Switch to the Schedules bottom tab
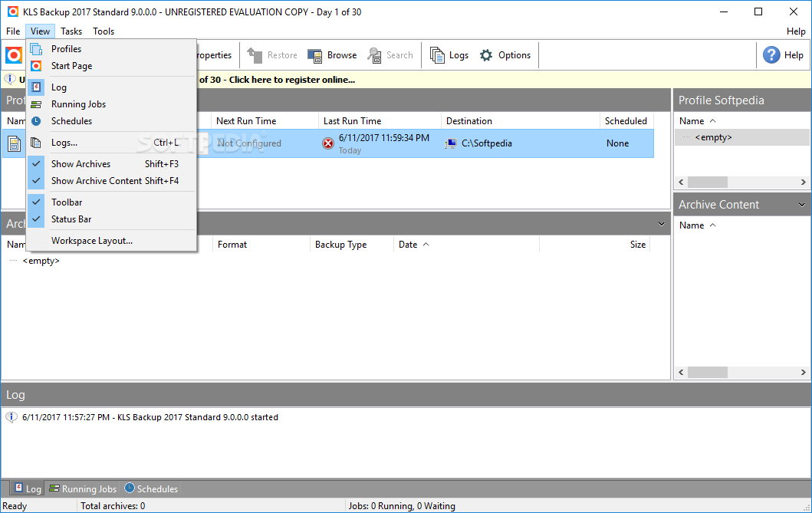The image size is (812, 513). point(151,488)
